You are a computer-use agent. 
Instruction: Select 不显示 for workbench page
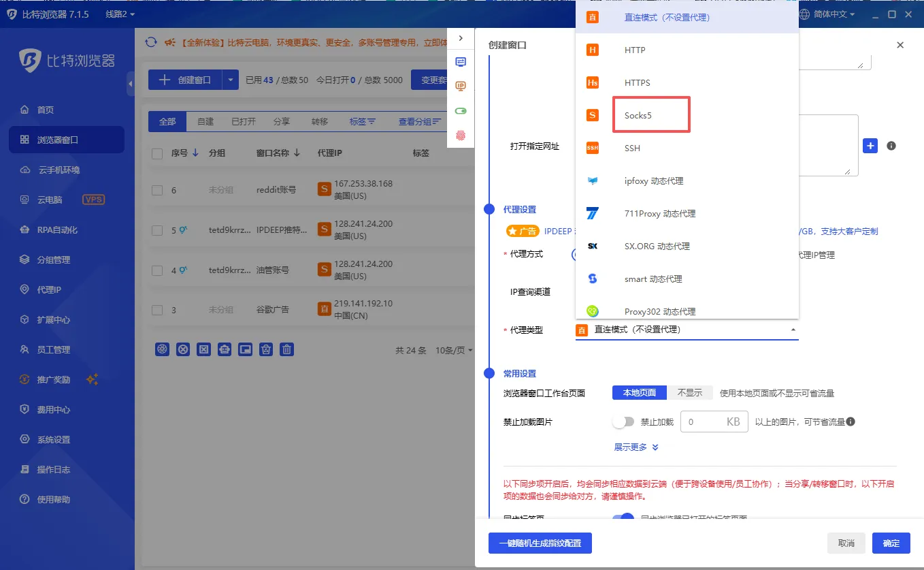point(689,393)
